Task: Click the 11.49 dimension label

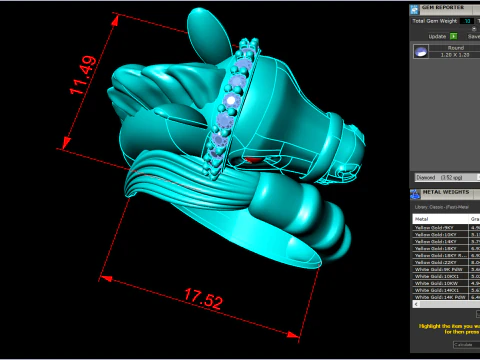Action: [83, 75]
